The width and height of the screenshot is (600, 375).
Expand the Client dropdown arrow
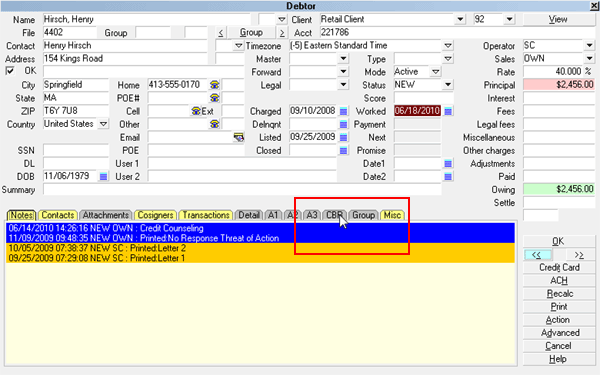tap(460, 19)
